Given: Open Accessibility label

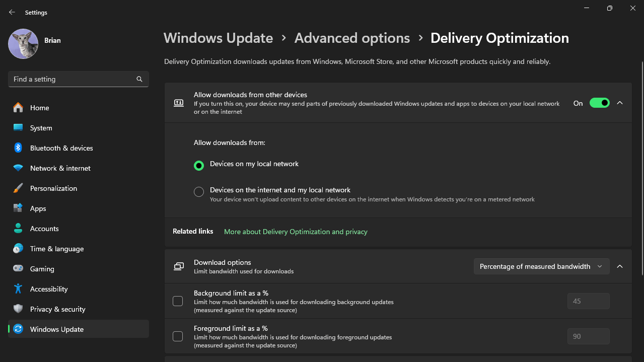Looking at the screenshot, I should click(x=49, y=289).
